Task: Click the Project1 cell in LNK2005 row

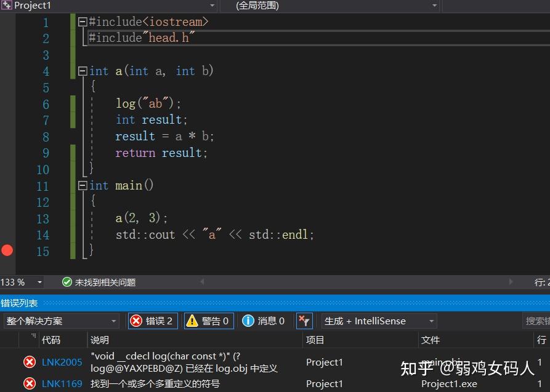Action: 325,362
